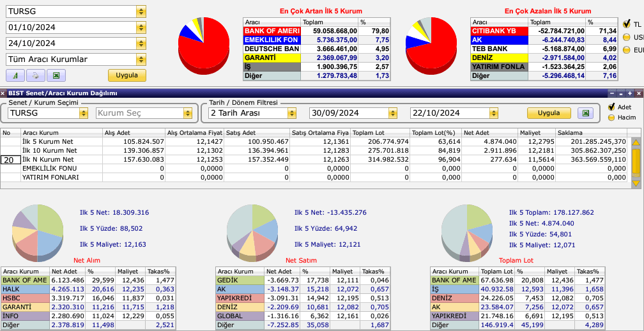Select the İlk 10 Kurum Net row
Image resolution: width=644 pixels, height=331 pixels.
pyautogui.click(x=314, y=151)
